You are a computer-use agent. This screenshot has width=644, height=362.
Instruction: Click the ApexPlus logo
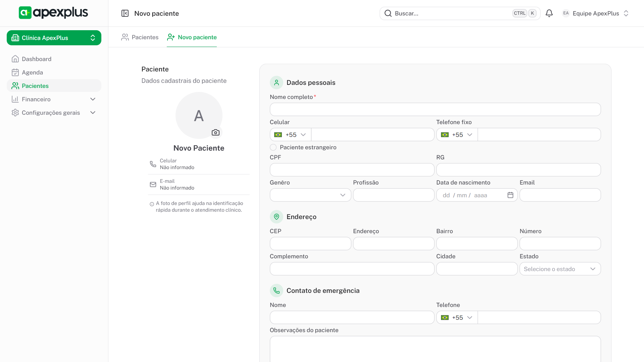tap(53, 13)
